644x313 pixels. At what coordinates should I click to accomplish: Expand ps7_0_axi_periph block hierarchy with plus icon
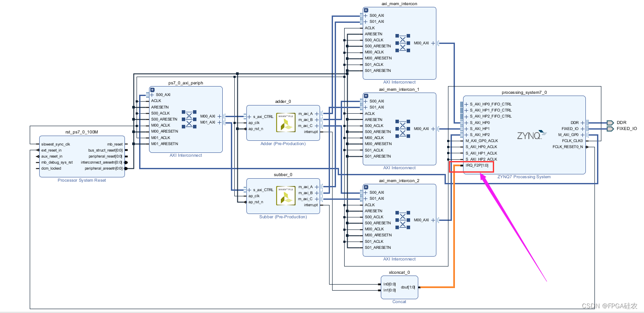(x=152, y=90)
